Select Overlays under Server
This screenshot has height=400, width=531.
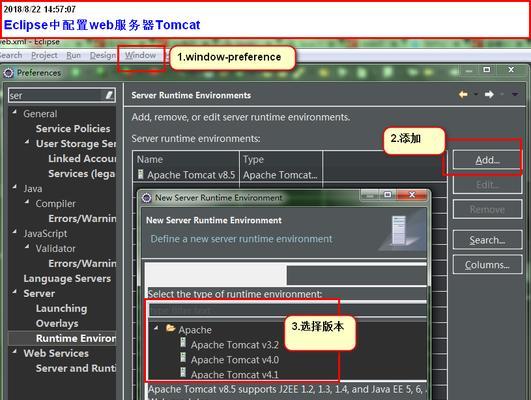click(x=57, y=323)
